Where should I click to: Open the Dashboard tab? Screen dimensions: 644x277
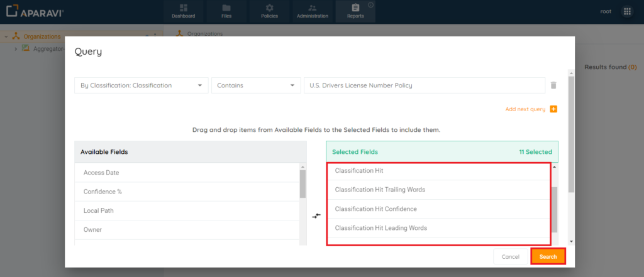click(183, 11)
